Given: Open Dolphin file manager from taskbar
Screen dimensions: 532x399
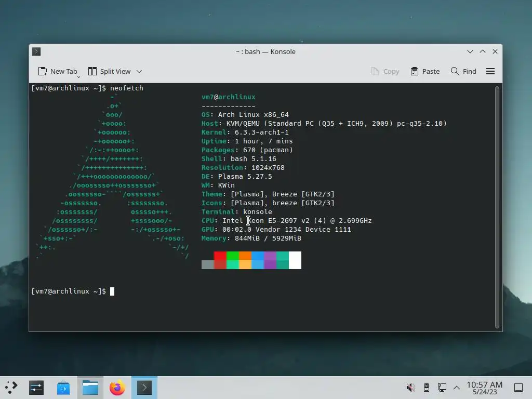Looking at the screenshot, I should (x=90, y=388).
